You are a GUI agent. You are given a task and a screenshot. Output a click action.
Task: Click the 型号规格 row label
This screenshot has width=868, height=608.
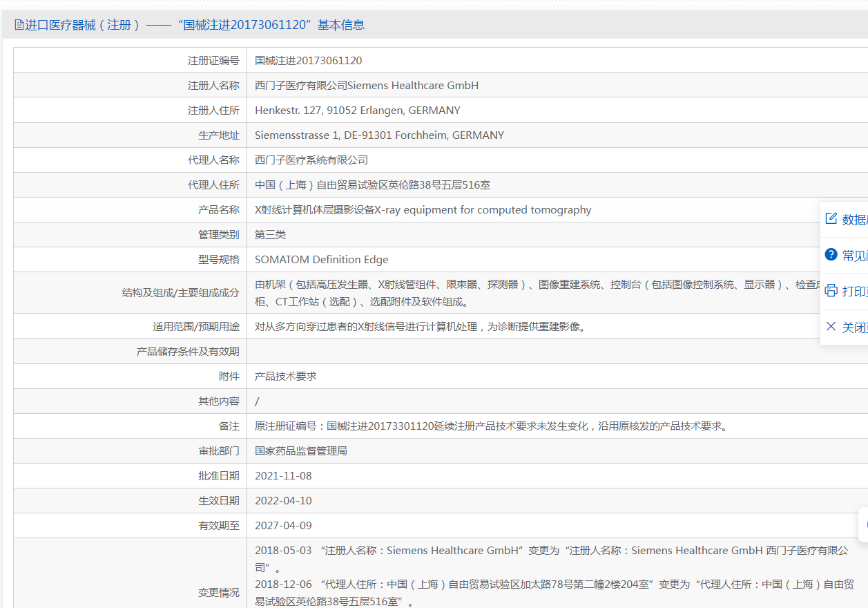pos(219,260)
